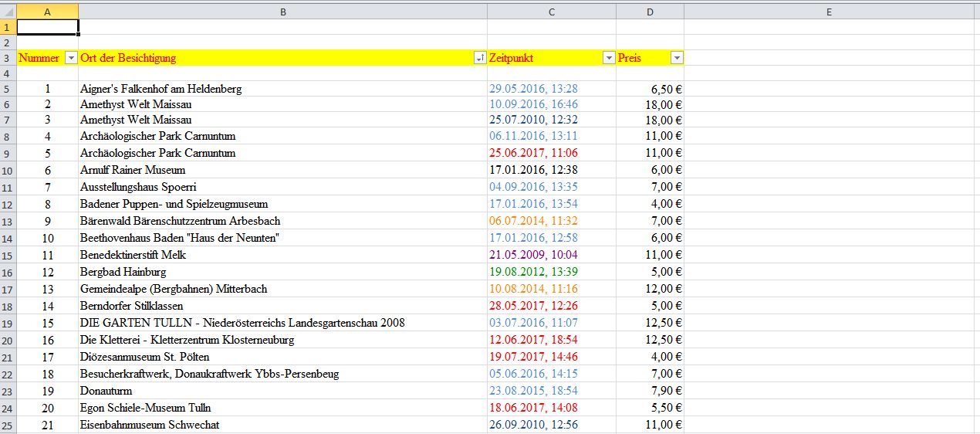This screenshot has width=980, height=434.
Task: Click the Preis header cell
Action: 650,58
